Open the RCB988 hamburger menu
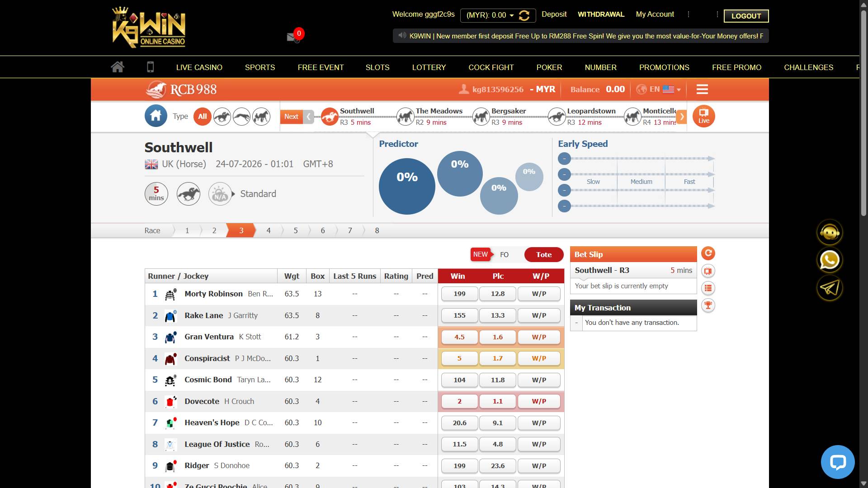 [702, 89]
